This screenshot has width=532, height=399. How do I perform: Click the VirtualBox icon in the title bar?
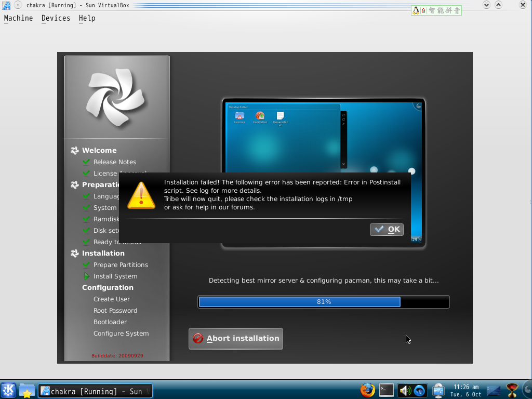pos(6,5)
